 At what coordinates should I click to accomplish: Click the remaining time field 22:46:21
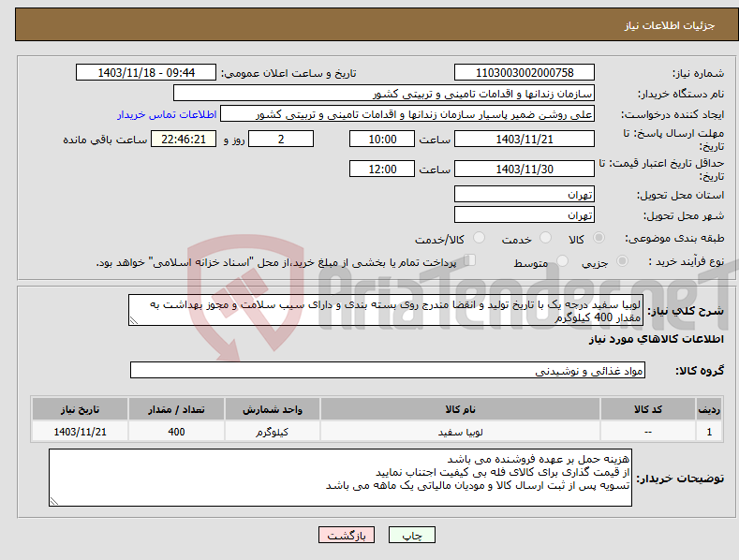(x=184, y=139)
